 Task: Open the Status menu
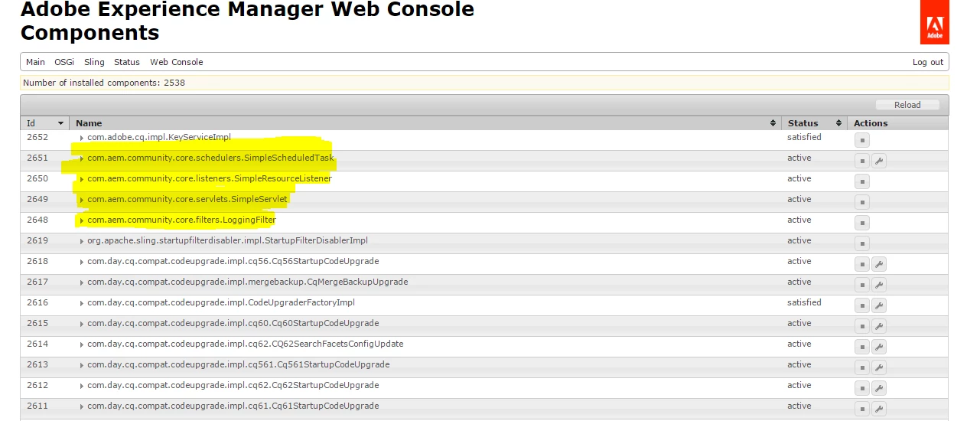tap(127, 62)
